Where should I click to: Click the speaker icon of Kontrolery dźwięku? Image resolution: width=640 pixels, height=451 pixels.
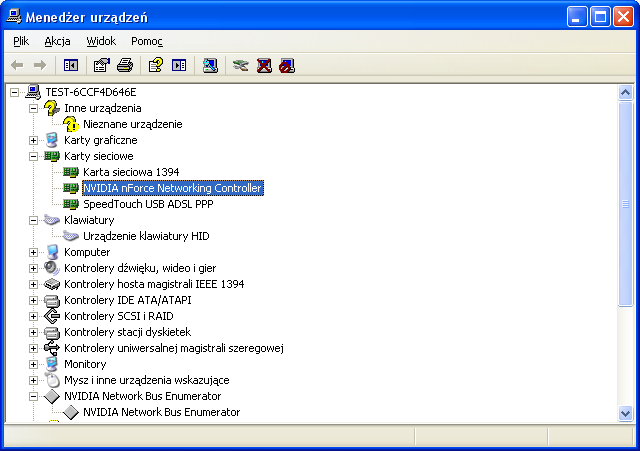[52, 268]
